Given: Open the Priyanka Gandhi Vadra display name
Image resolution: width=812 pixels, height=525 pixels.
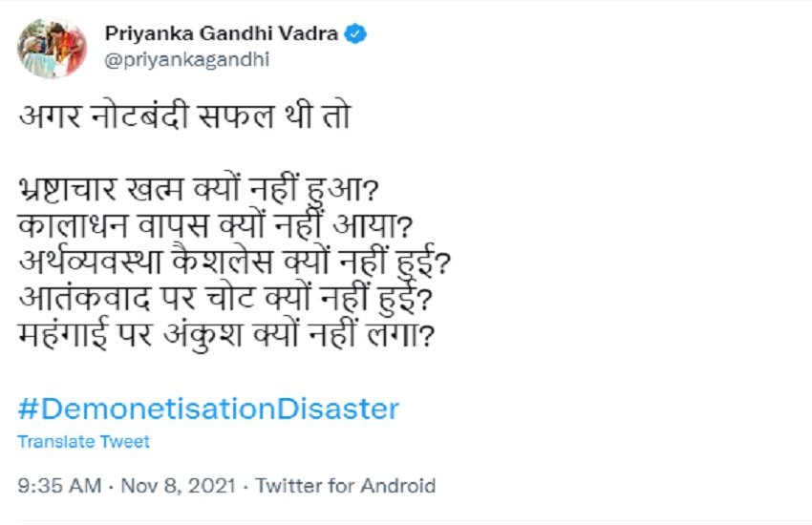Looking at the screenshot, I should (221, 34).
